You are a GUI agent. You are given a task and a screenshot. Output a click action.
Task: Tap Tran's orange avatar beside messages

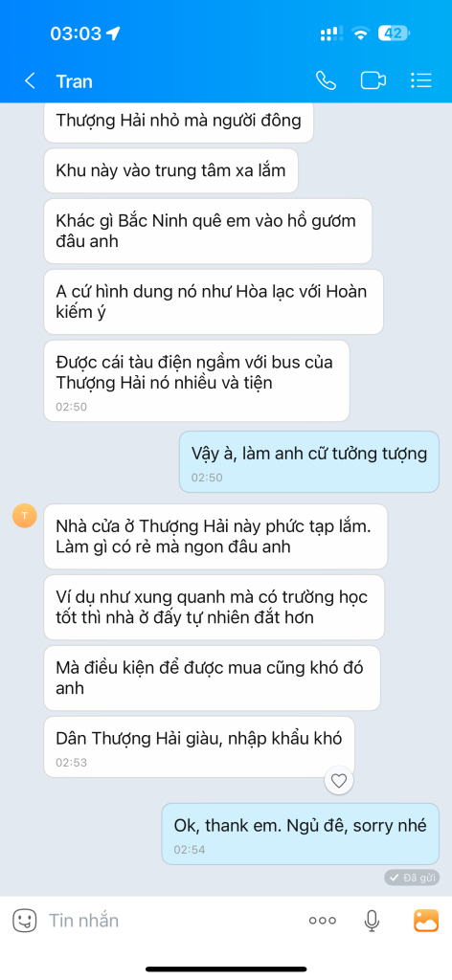coord(24,516)
